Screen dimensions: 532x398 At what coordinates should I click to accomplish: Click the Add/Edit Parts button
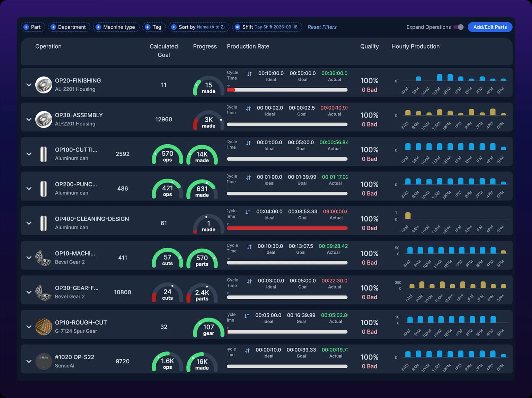pos(490,27)
